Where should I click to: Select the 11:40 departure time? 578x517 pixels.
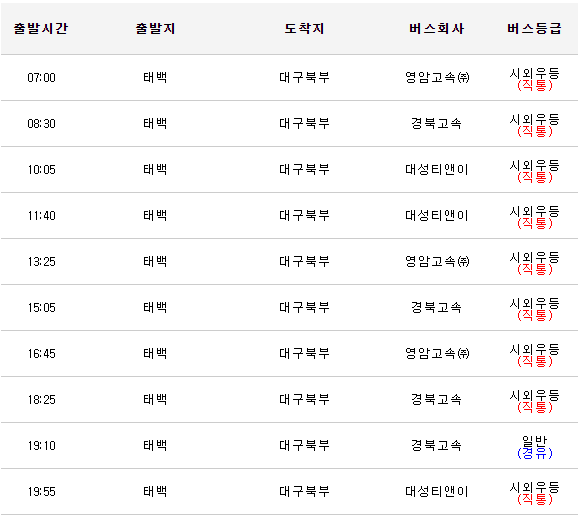42,216
